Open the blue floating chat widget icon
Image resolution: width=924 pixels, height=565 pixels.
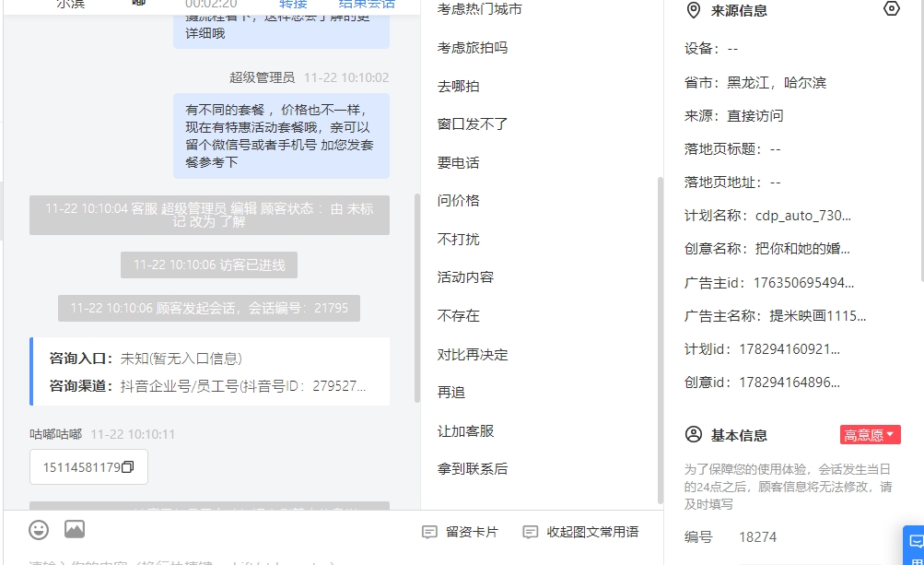tap(916, 541)
